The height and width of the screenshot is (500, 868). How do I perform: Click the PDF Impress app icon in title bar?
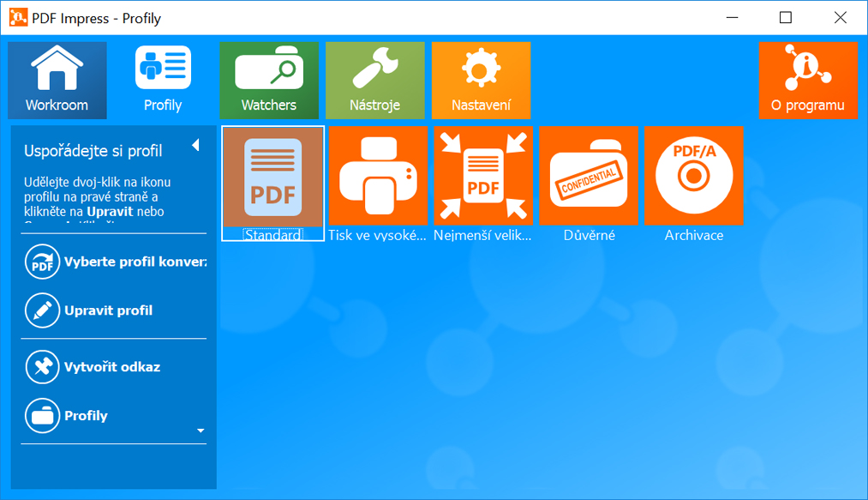pos(16,18)
